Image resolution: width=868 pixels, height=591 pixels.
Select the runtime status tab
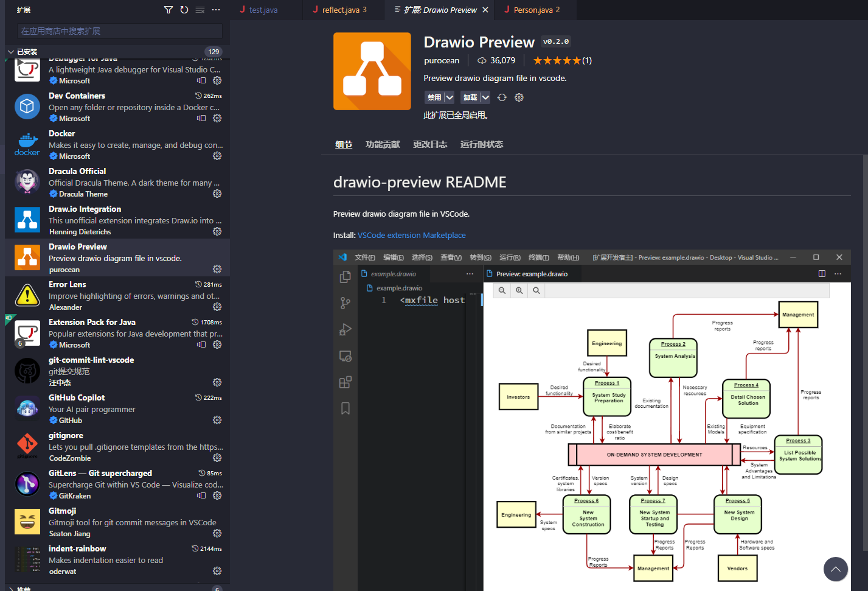pyautogui.click(x=482, y=144)
